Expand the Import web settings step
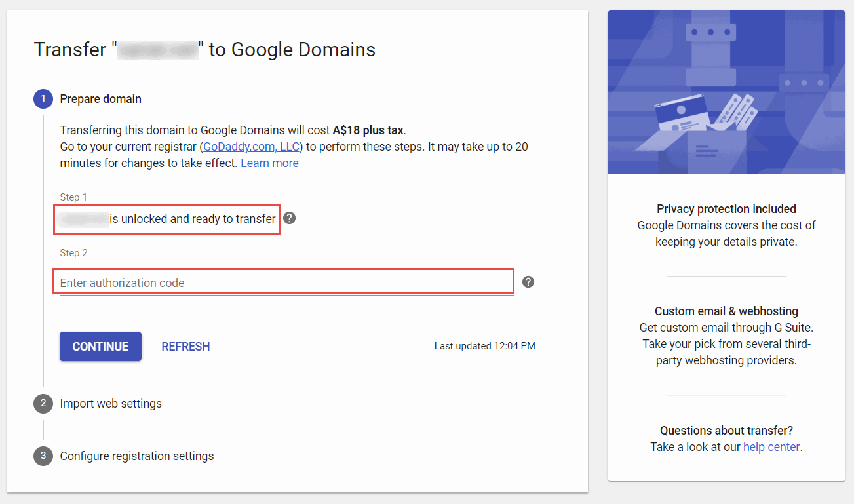The height and width of the screenshot is (504, 854). 111,404
